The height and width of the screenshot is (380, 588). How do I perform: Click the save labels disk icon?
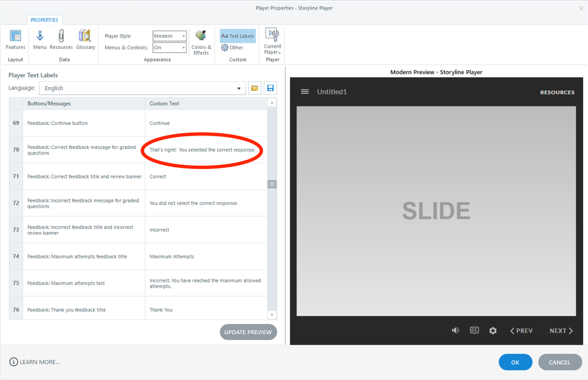pos(270,88)
